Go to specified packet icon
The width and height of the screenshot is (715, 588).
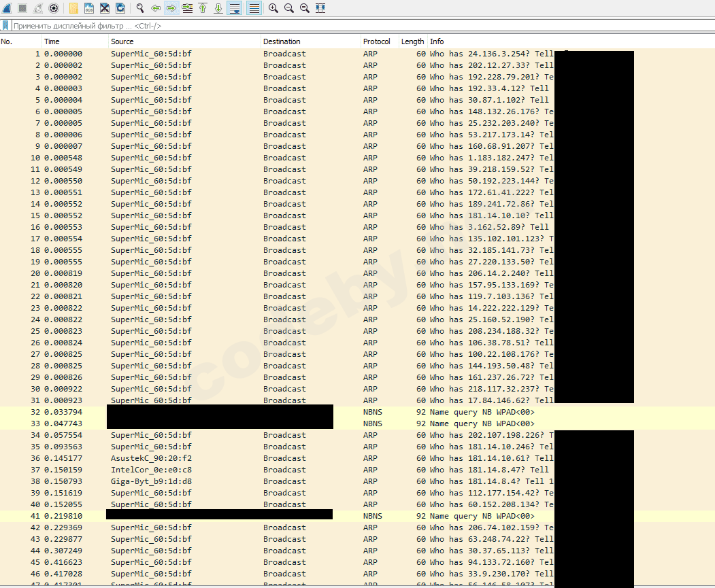pos(187,7)
